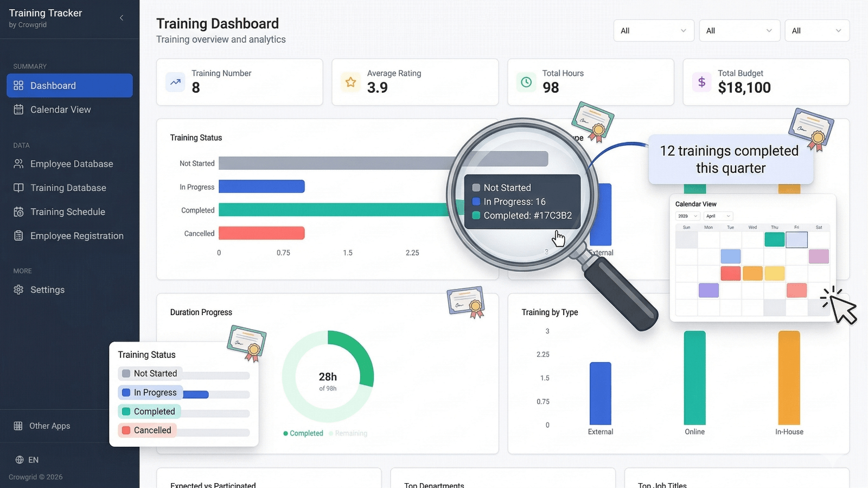Click the Average Rating value 3.9
Screen dimensions: 868x488
click(x=378, y=88)
